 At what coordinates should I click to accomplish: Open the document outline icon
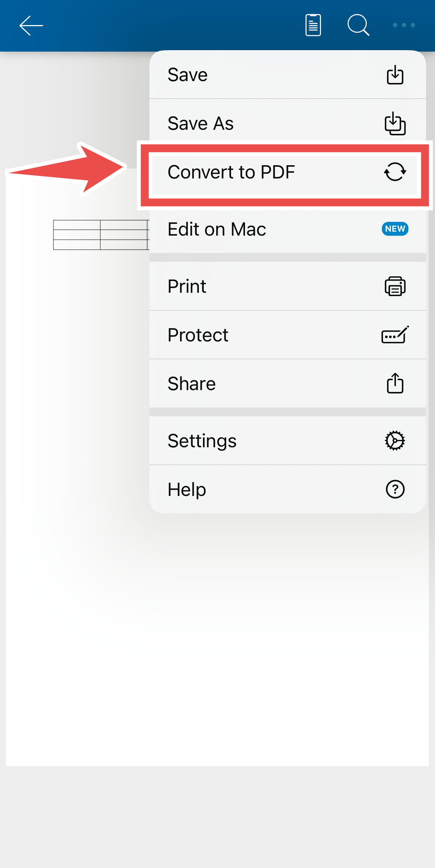point(313,25)
